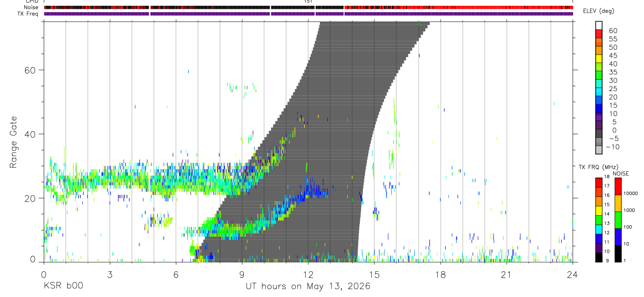Click the "9" tick on the UT hours axis
The height and width of the screenshot is (297, 644).
242,274
